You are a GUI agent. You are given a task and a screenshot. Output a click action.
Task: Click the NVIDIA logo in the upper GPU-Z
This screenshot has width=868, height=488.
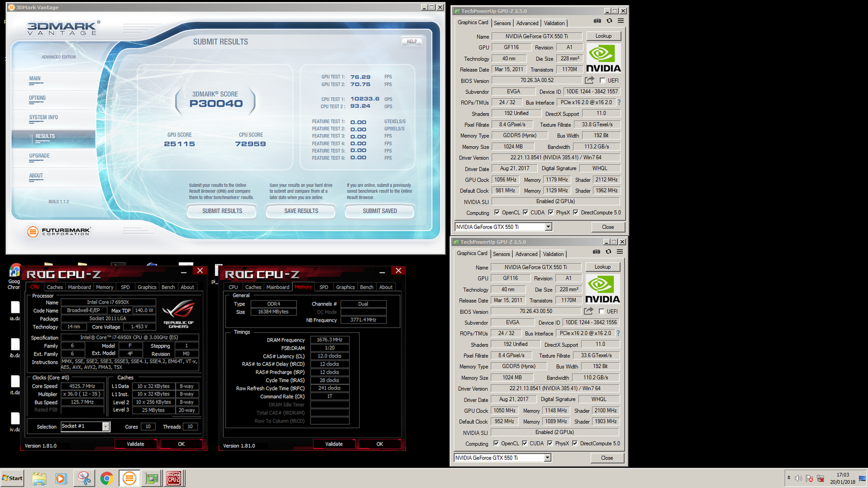point(603,58)
